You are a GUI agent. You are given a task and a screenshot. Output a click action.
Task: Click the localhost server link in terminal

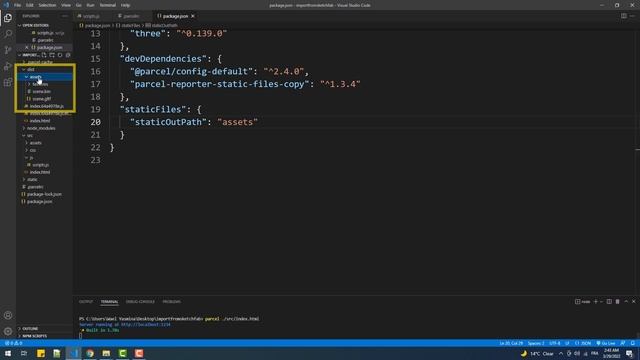146,324
